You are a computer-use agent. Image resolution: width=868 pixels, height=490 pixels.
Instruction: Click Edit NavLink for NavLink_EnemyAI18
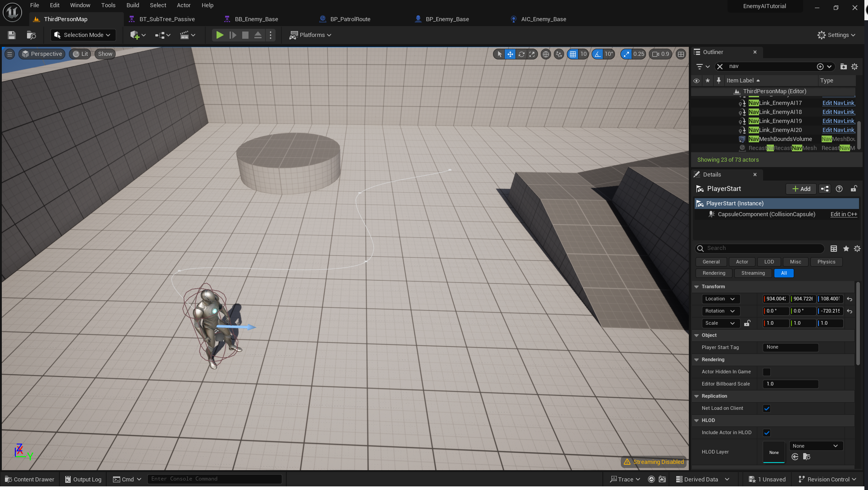click(838, 112)
